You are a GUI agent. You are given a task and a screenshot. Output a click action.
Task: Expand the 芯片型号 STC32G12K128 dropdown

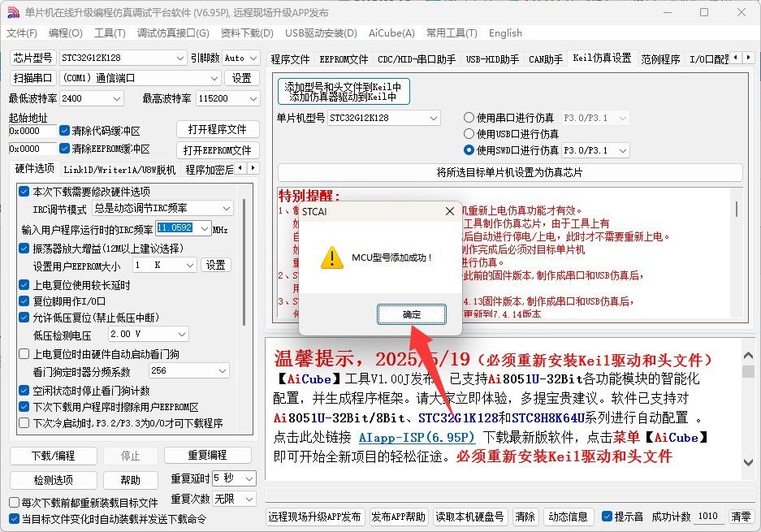click(x=180, y=58)
